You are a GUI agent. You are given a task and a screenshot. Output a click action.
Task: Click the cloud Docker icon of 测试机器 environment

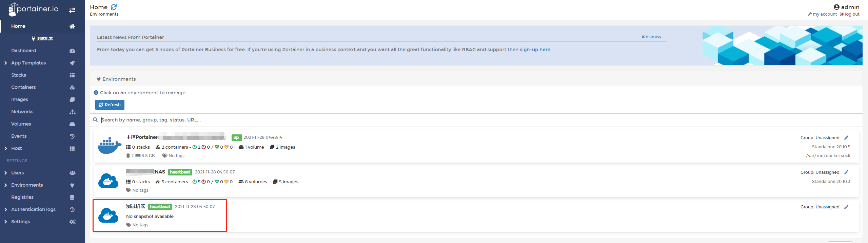108,215
